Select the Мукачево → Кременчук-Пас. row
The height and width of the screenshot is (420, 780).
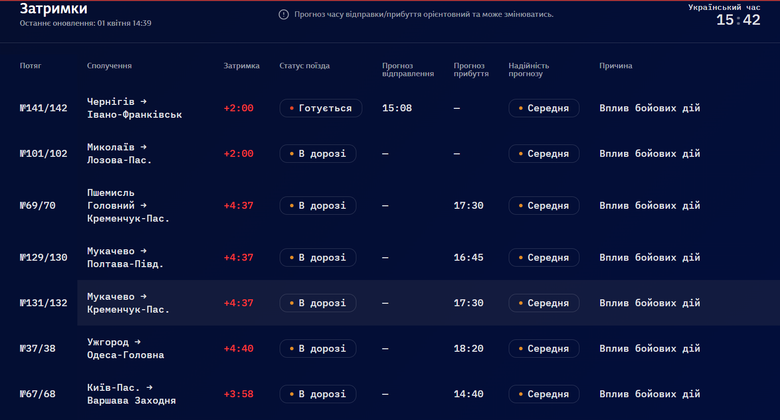click(x=128, y=303)
